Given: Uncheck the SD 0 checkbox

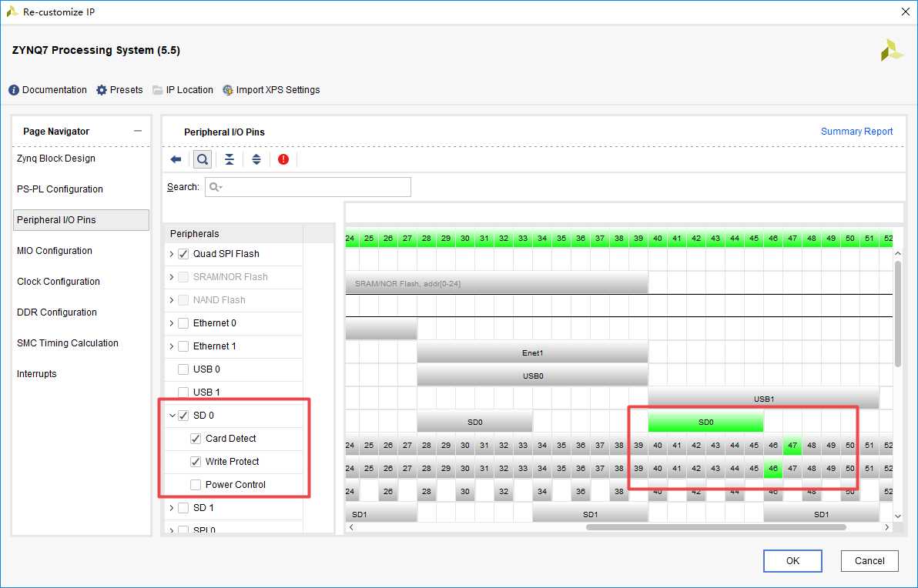Looking at the screenshot, I should [183, 416].
